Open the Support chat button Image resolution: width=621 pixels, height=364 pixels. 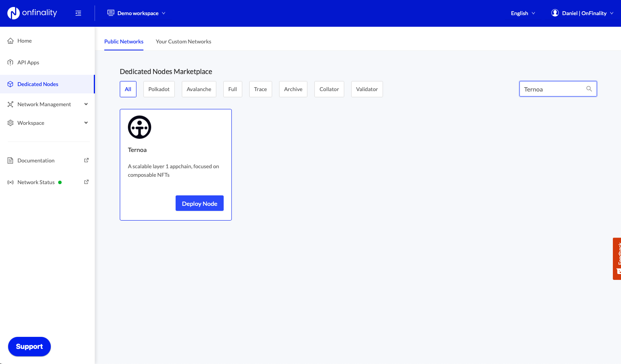pos(29,347)
